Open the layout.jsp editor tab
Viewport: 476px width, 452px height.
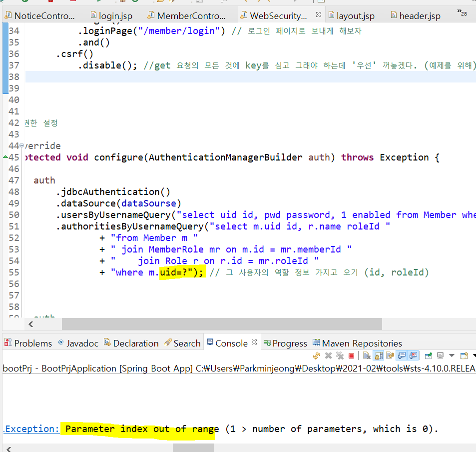coord(356,15)
